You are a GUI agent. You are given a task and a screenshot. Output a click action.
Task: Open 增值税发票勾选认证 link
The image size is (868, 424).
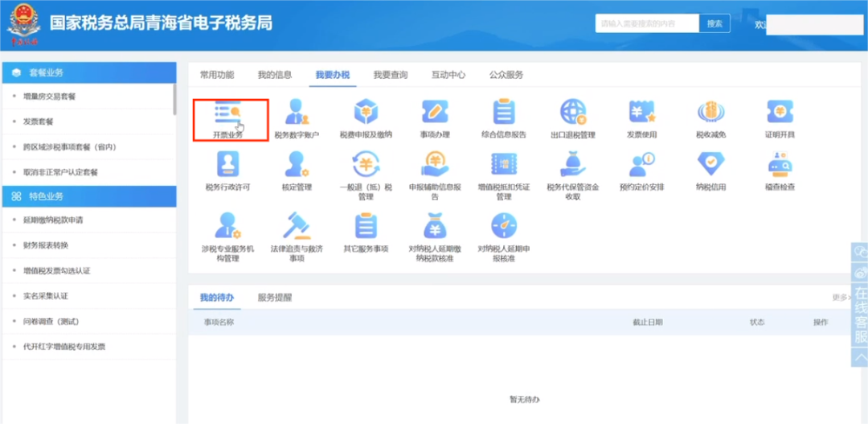56,270
